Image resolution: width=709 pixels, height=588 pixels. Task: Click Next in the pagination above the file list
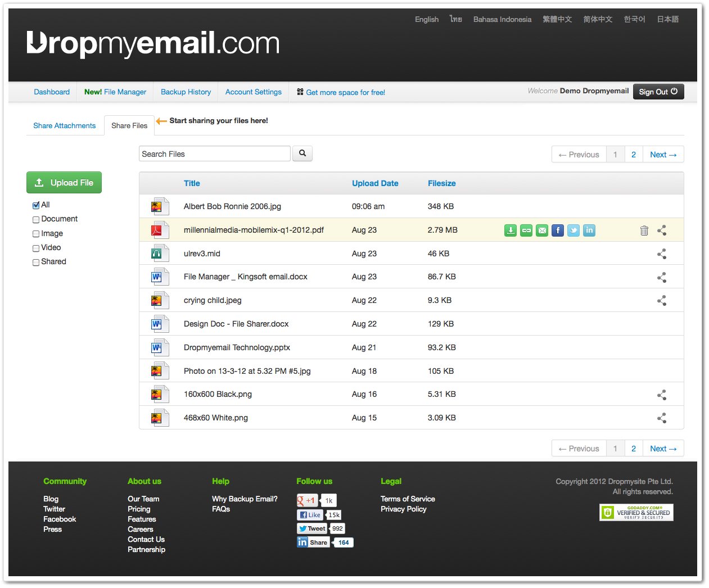(663, 155)
